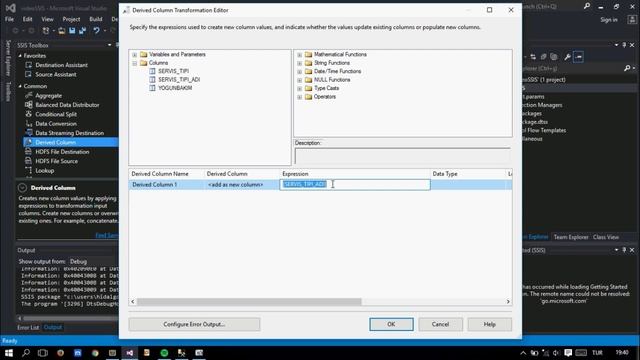This screenshot has width=640, height=360.
Task: Click the NULL Functions folder icon
Action: coord(309,80)
